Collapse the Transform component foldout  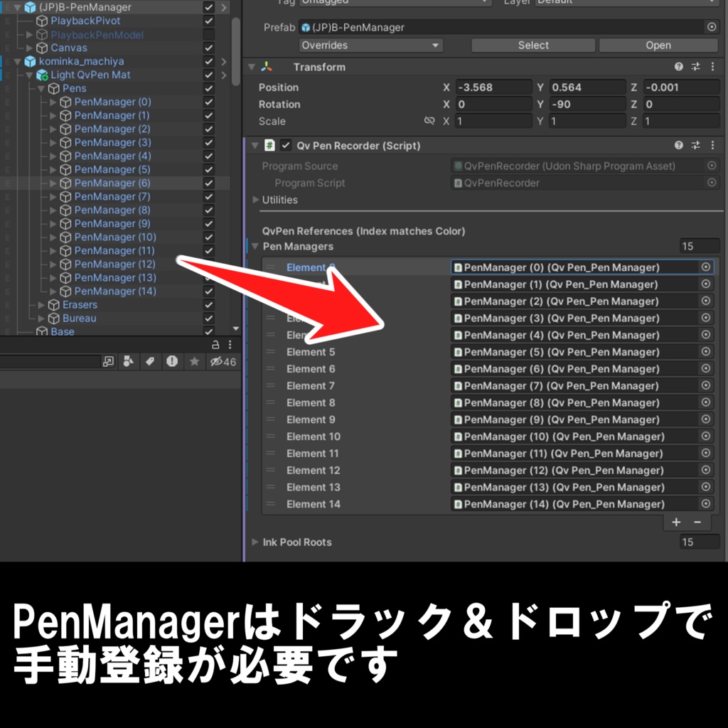tap(252, 67)
